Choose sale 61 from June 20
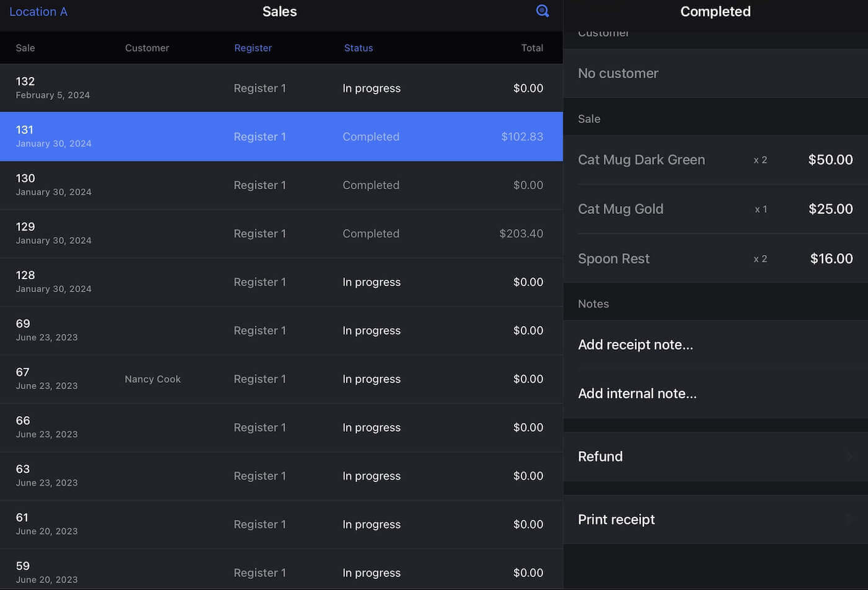Screen dimensions: 868x590 (281, 524)
